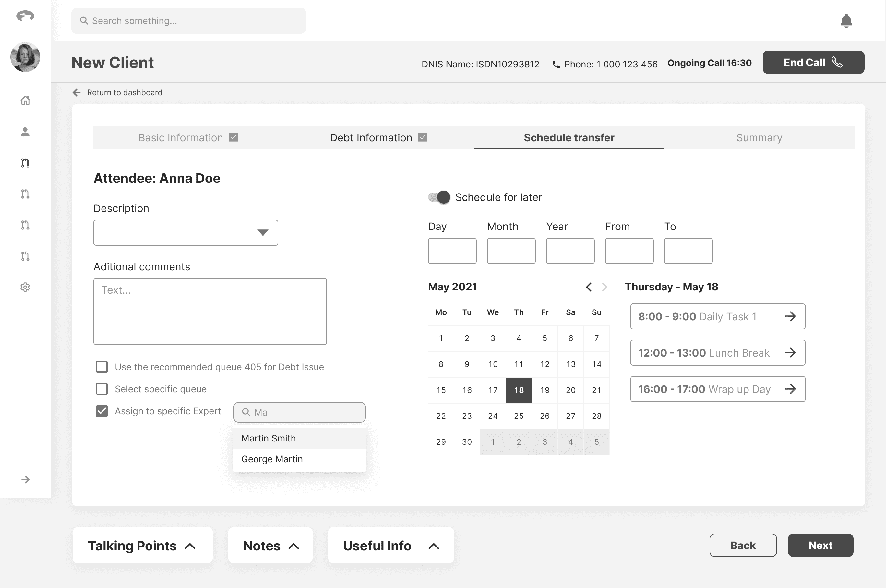Select Martin Smith from expert suggestions
Viewport: 886px width, 588px height.
click(269, 438)
